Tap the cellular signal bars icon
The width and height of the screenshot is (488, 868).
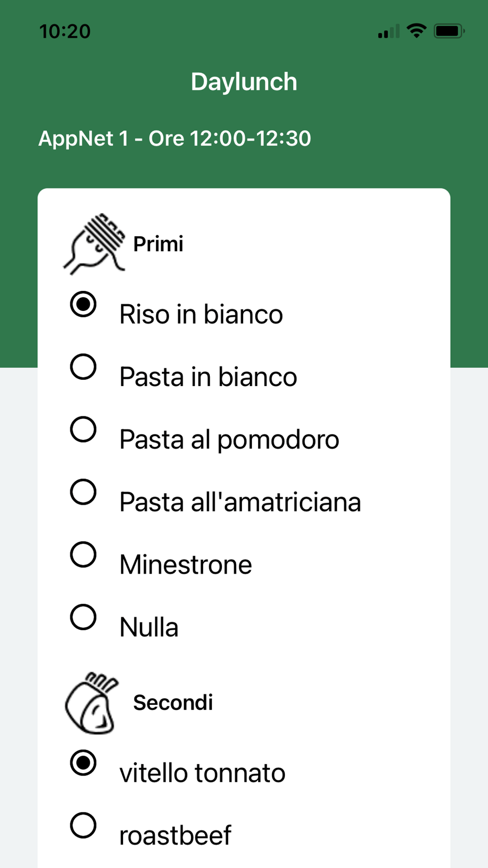389,31
